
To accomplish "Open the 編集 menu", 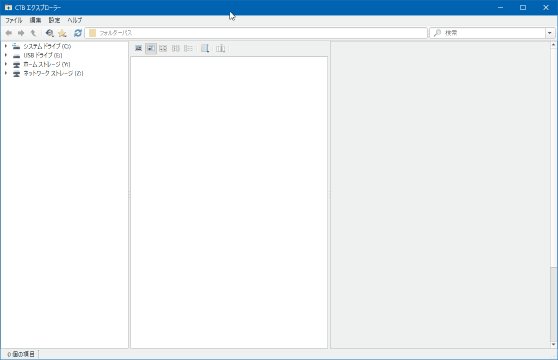I will pyautogui.click(x=35, y=20).
